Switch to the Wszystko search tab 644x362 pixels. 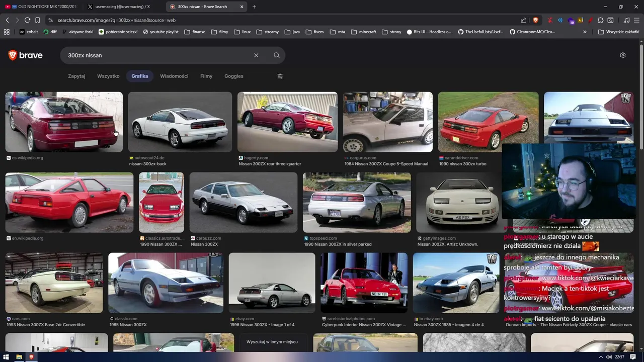(x=108, y=76)
